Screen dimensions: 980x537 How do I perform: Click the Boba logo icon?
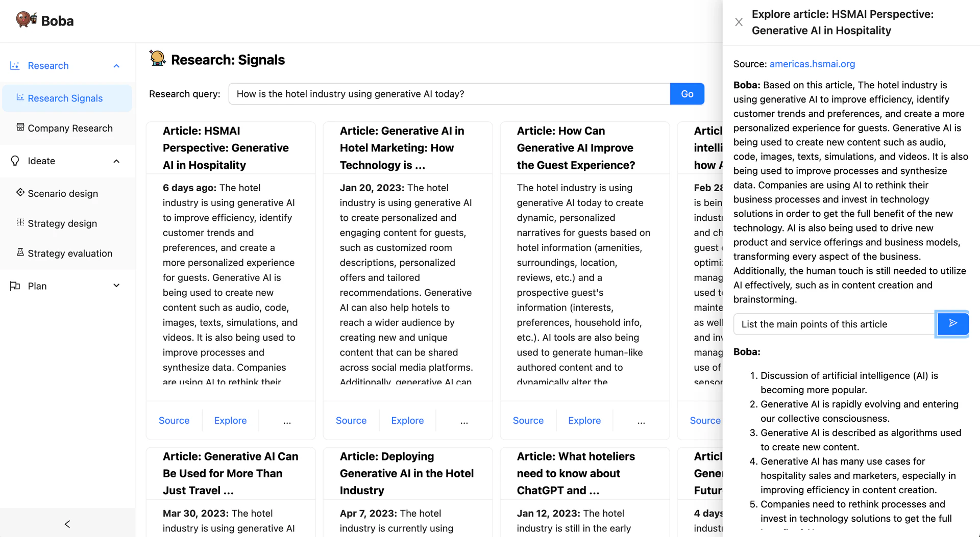coord(26,20)
